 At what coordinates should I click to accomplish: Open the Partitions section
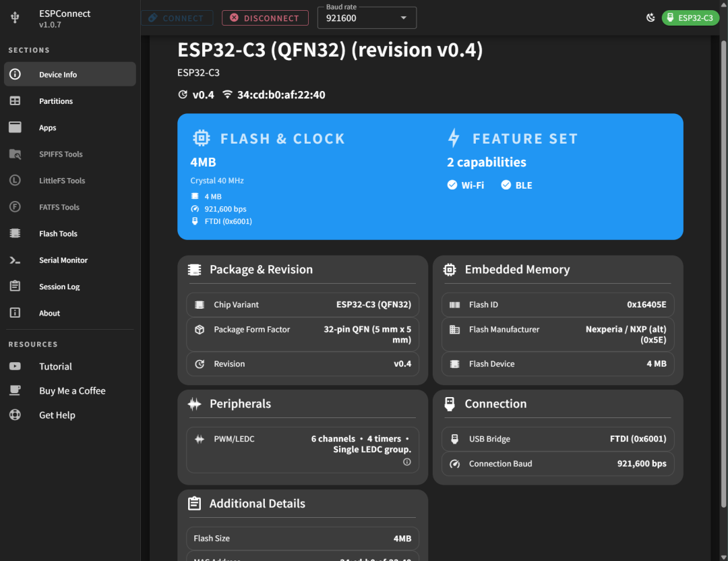click(x=56, y=101)
